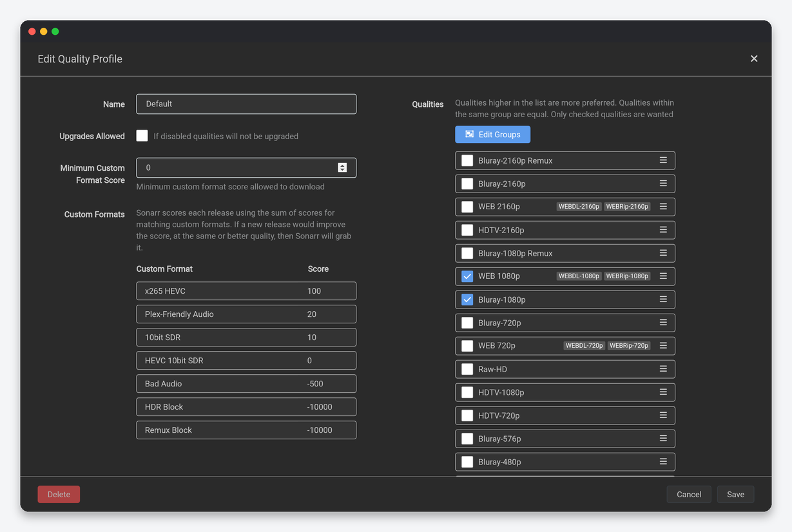Click the WEBDL-720p tag

[584, 346]
